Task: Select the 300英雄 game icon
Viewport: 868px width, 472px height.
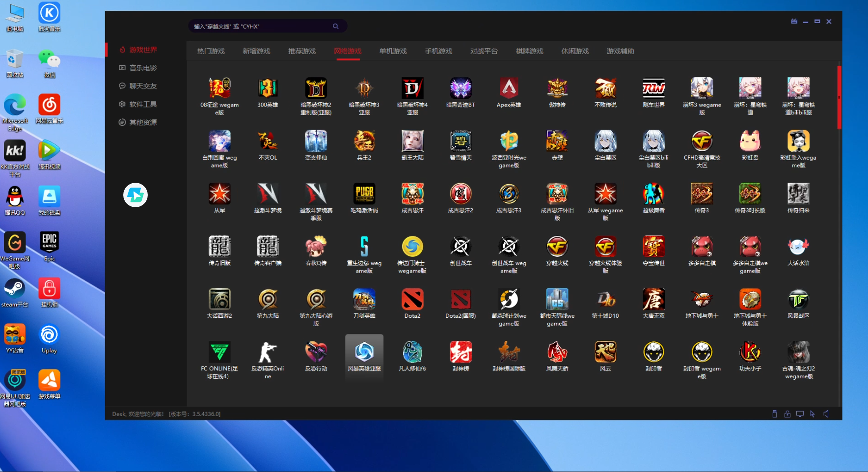Action: (x=268, y=88)
